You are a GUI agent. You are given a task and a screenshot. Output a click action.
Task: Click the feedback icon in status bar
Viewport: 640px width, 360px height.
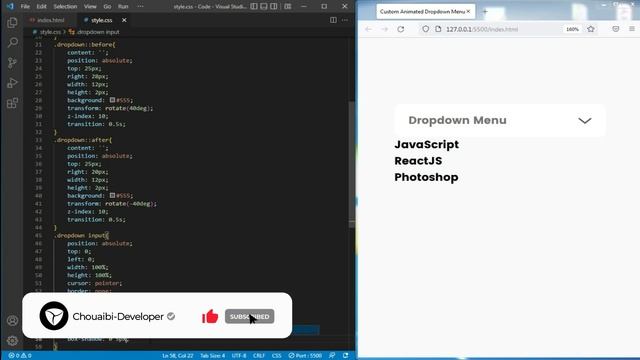click(x=332, y=356)
